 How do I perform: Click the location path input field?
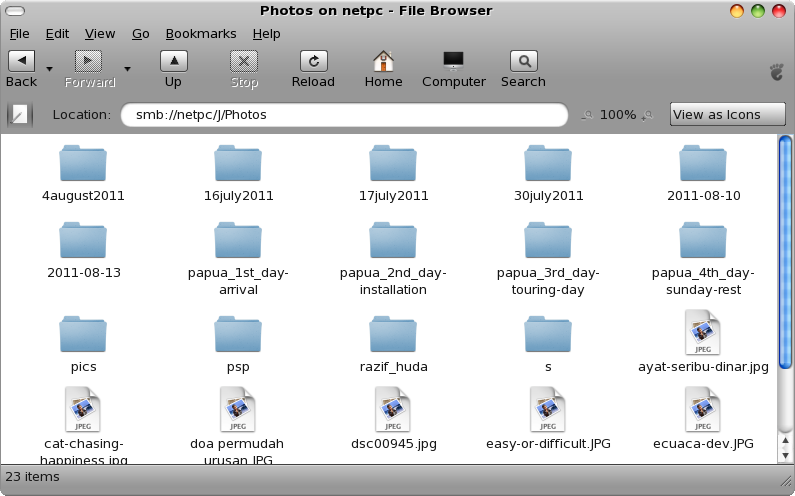point(345,115)
